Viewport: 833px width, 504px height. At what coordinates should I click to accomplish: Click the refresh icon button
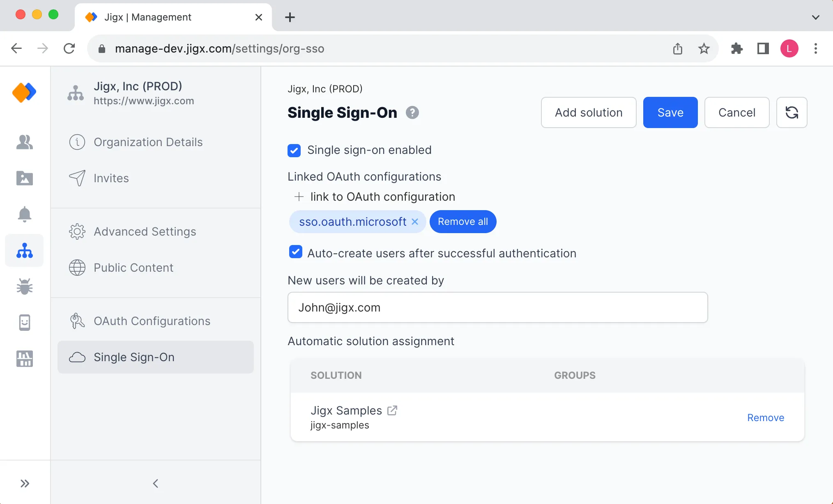coord(792,112)
